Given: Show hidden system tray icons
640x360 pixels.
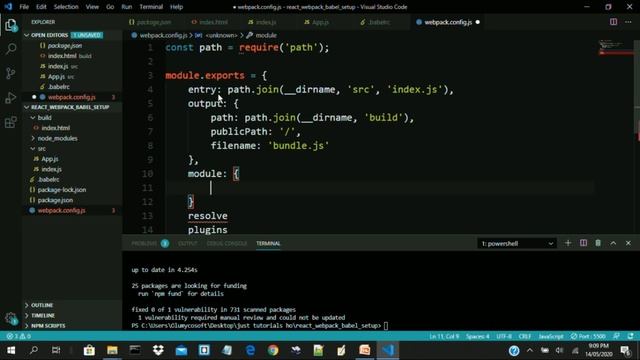Looking at the screenshot, I should click(529, 350).
